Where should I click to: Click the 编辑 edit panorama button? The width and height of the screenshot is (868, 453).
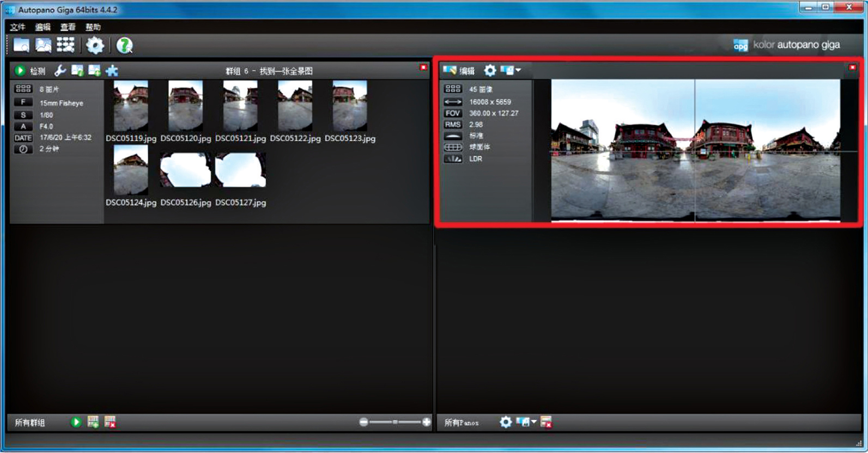tap(459, 70)
